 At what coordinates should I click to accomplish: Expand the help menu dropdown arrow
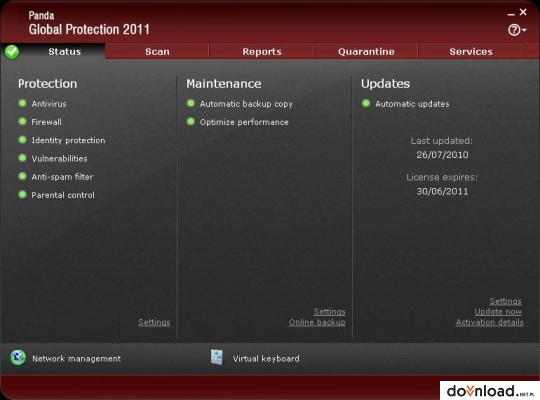524,30
